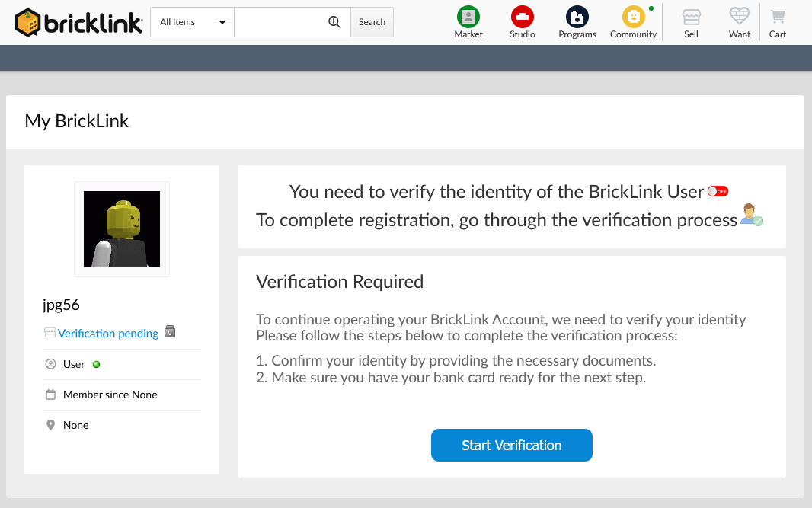Click the Verification Required heading
Viewport: 812px width, 508px height.
pos(340,282)
